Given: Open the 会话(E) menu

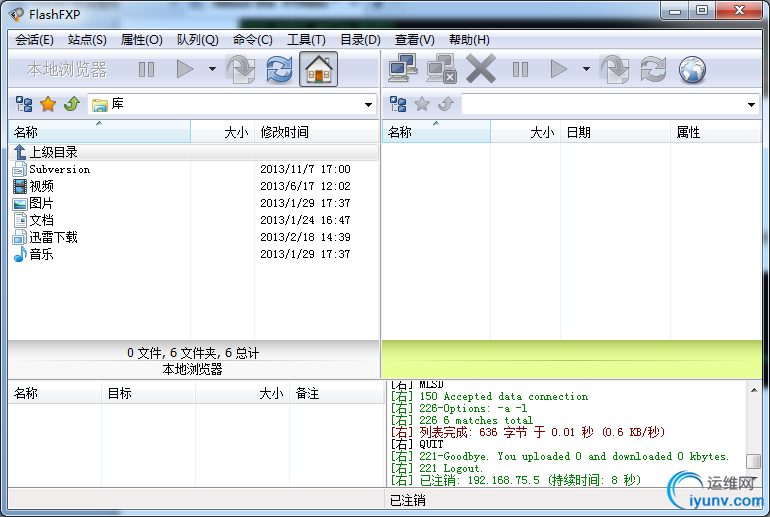Looking at the screenshot, I should 34,40.
